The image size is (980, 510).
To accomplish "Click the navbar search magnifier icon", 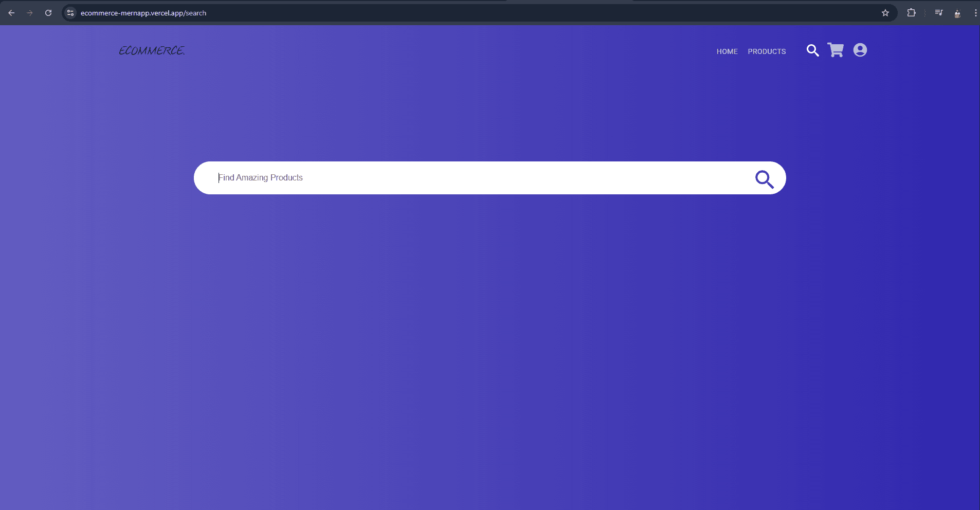I will point(812,50).
